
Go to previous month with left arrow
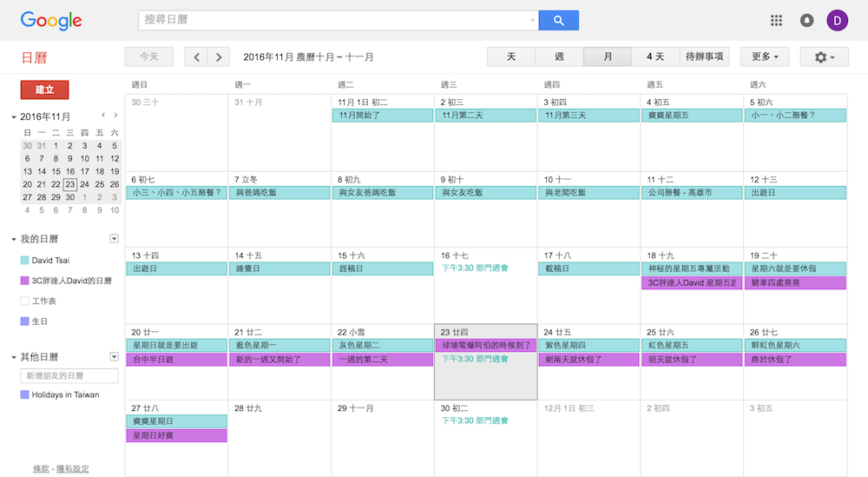coord(197,57)
